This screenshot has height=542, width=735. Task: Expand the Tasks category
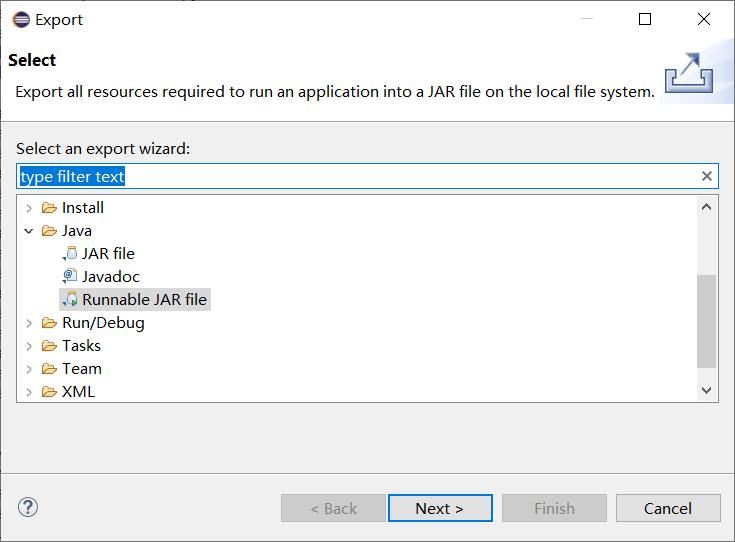pos(29,346)
